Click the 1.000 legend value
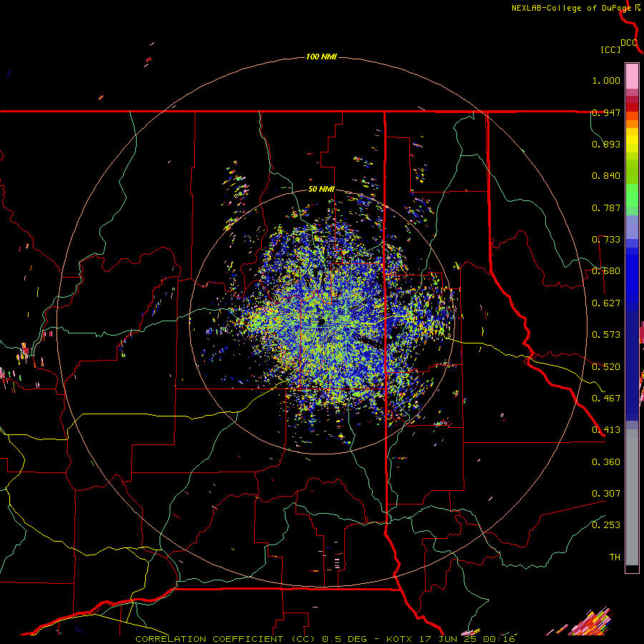The height and width of the screenshot is (644, 644). [x=606, y=80]
